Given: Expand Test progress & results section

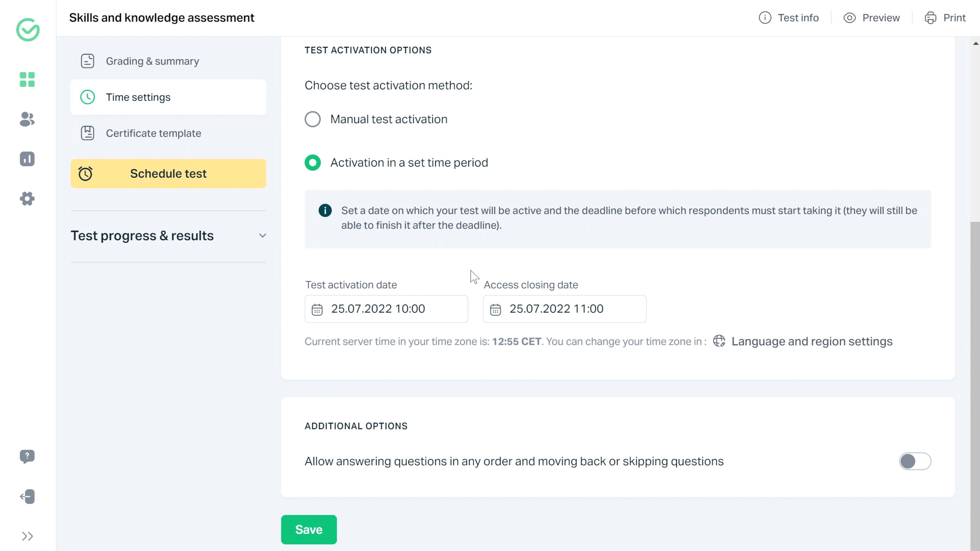Looking at the screenshot, I should tap(263, 236).
